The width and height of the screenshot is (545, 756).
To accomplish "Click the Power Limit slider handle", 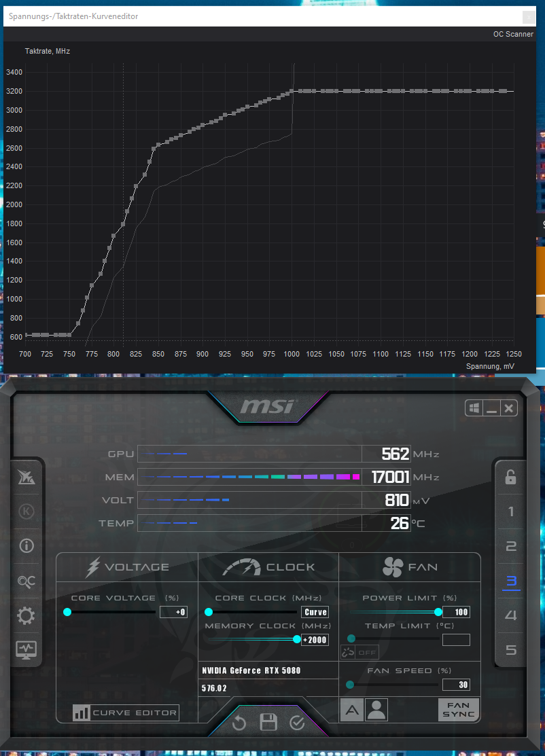I will (438, 612).
